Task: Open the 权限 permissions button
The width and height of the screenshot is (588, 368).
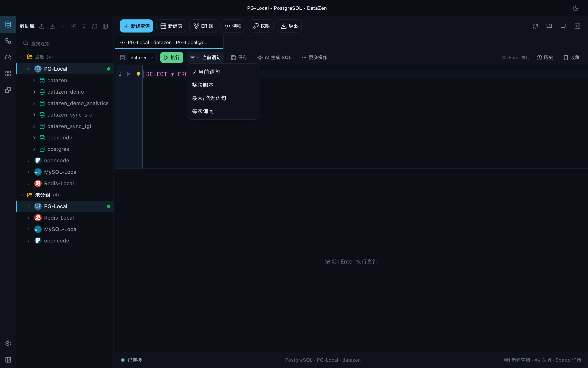Action: [261, 26]
